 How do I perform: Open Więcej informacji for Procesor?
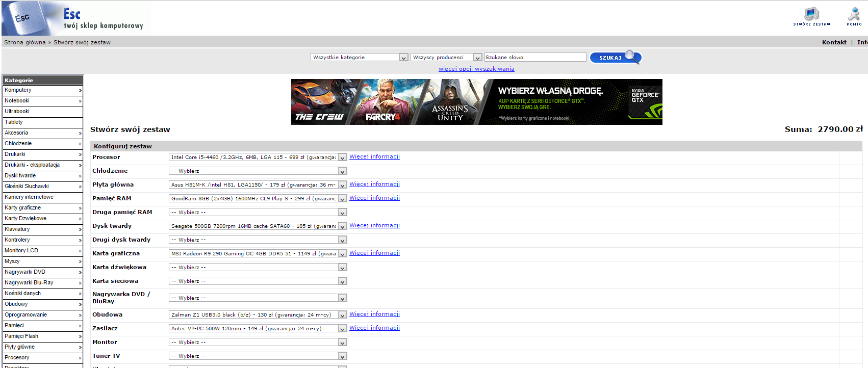tap(374, 156)
